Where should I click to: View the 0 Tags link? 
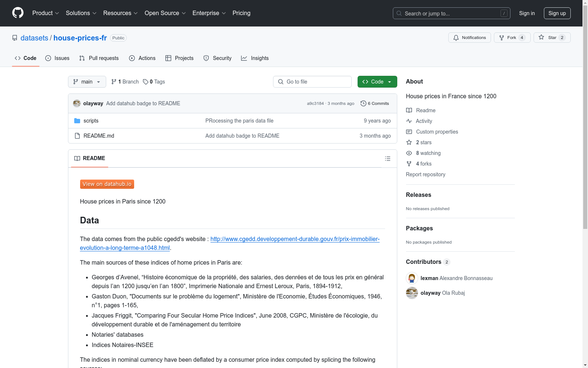(154, 82)
